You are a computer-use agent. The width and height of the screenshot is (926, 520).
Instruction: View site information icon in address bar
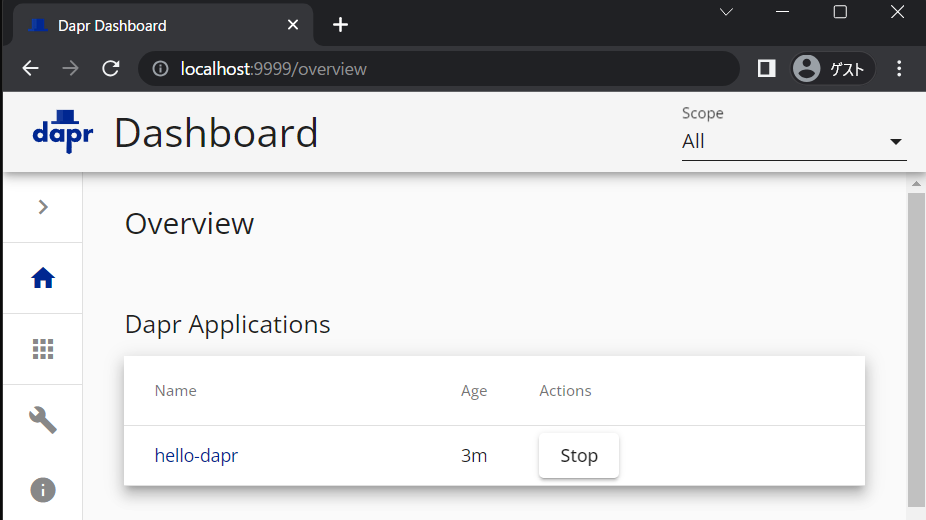[160, 69]
